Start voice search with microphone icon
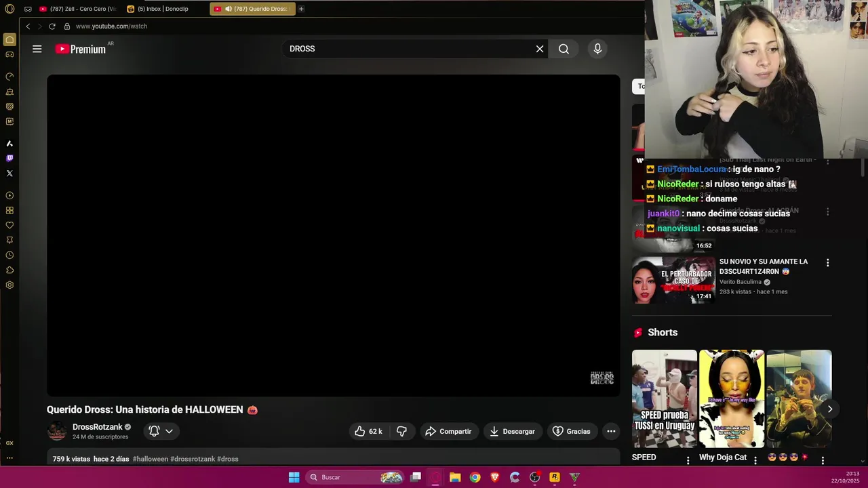 point(597,49)
